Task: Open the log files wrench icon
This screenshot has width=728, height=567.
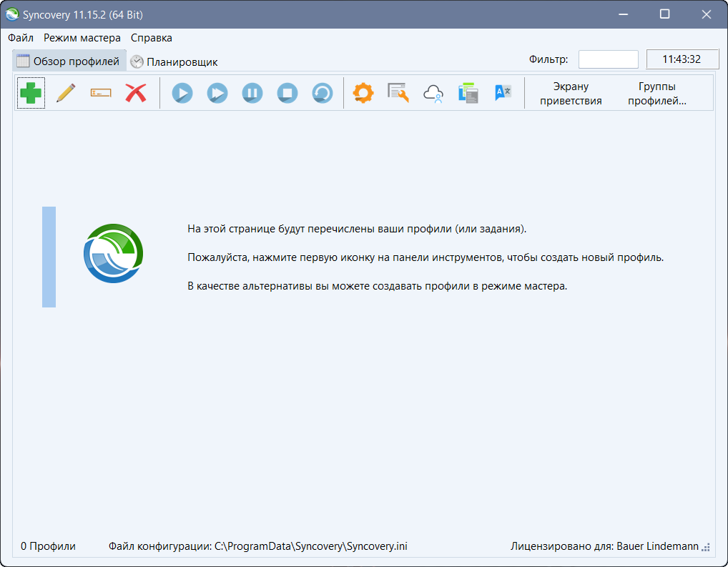Action: (x=398, y=93)
